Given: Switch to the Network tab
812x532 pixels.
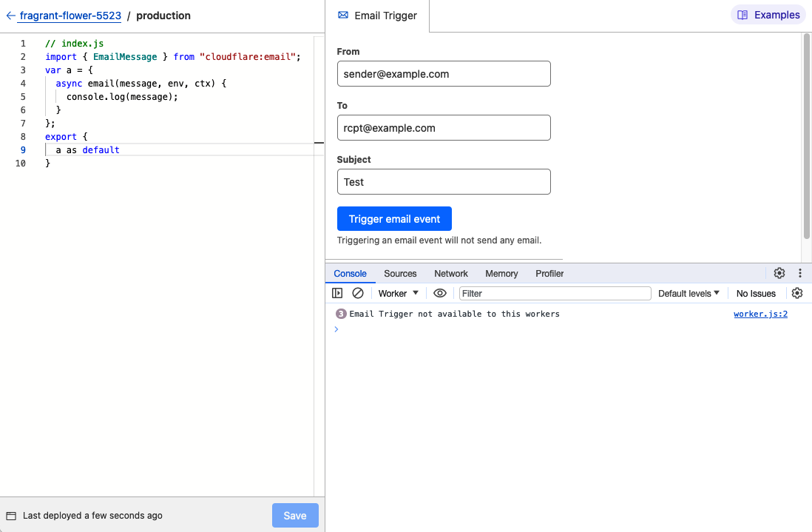Looking at the screenshot, I should (451, 274).
